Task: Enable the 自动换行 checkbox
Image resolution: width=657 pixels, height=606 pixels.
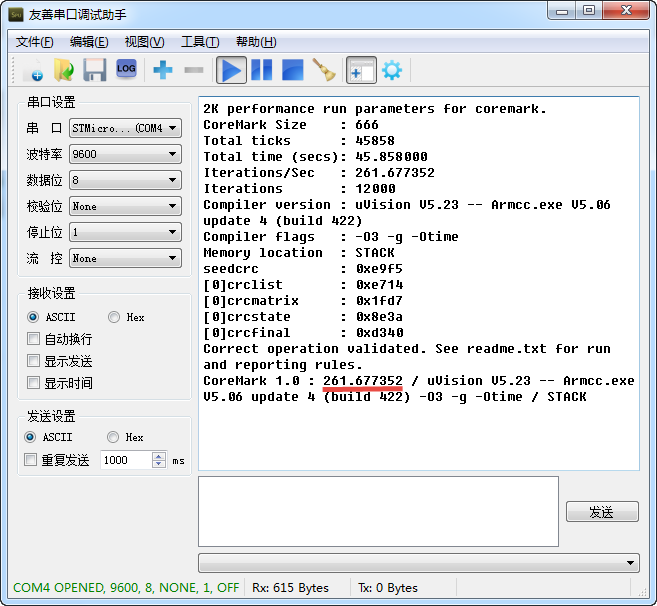Action: click(x=34, y=339)
